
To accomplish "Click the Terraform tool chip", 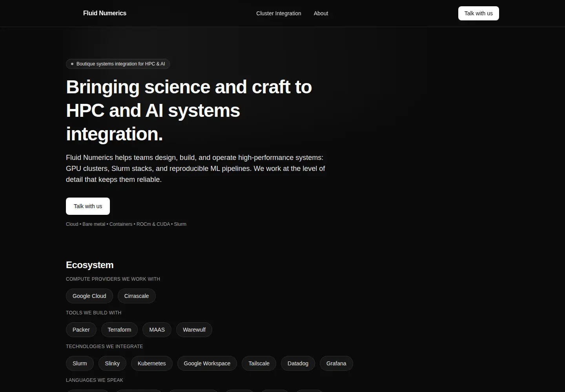I will [x=119, y=330].
